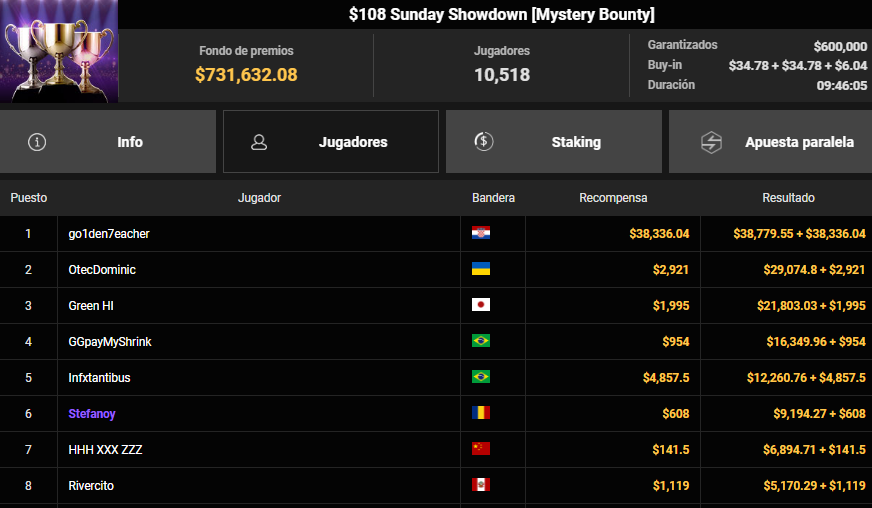Image resolution: width=872 pixels, height=508 pixels.
Task: Select the Jugadores tab
Action: click(x=331, y=141)
